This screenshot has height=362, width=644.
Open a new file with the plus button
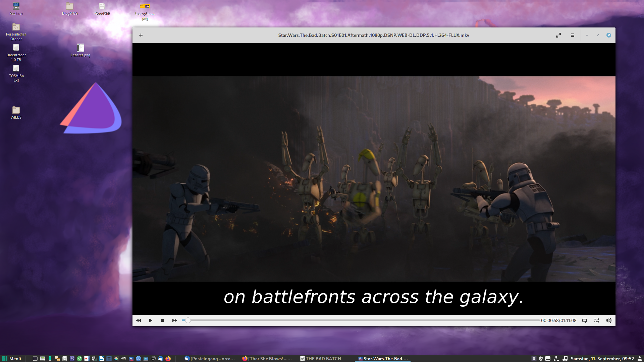click(141, 35)
